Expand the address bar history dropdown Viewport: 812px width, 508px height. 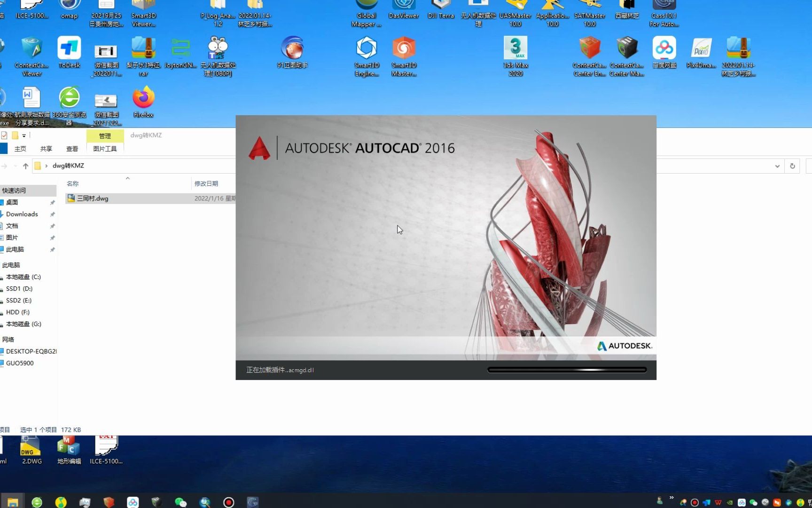[x=777, y=166]
